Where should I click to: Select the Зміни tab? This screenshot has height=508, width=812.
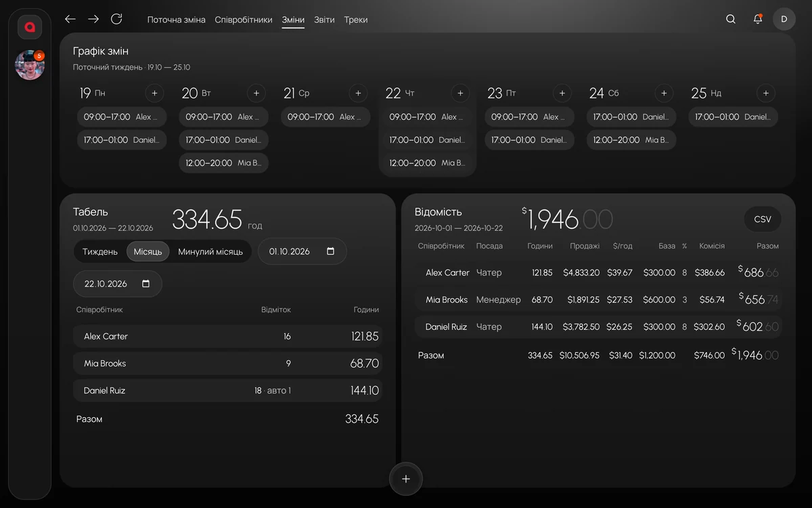[x=293, y=20]
